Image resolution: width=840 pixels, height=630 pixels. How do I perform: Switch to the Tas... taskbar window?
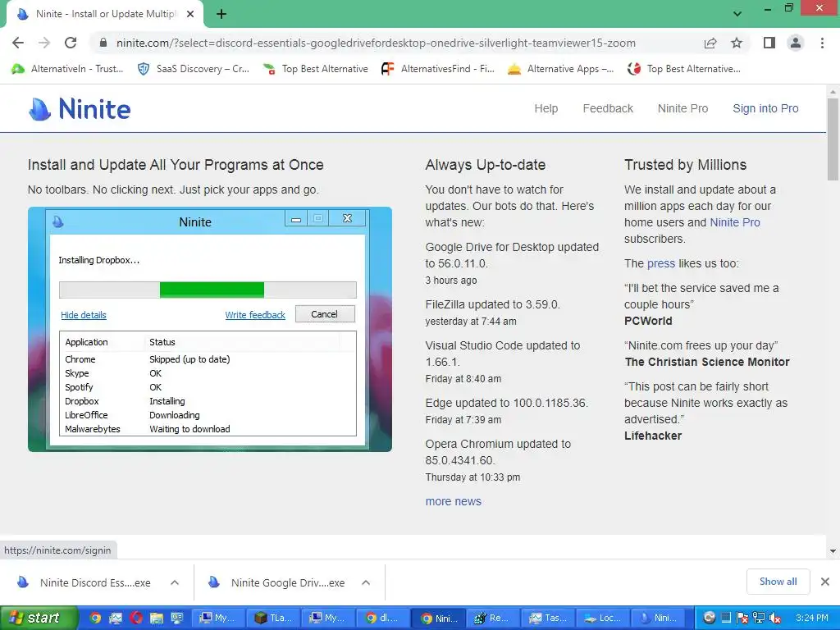click(x=549, y=619)
